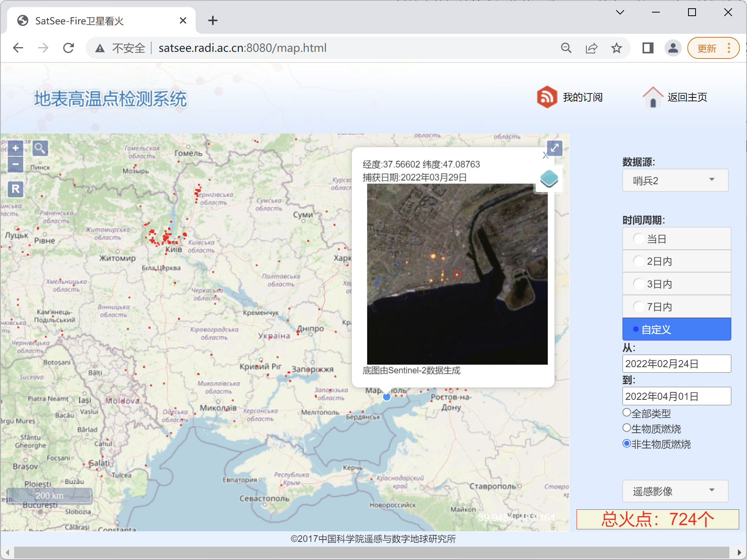Zoom out the map with minus button
Image resolution: width=747 pixels, height=560 pixels.
point(15,164)
